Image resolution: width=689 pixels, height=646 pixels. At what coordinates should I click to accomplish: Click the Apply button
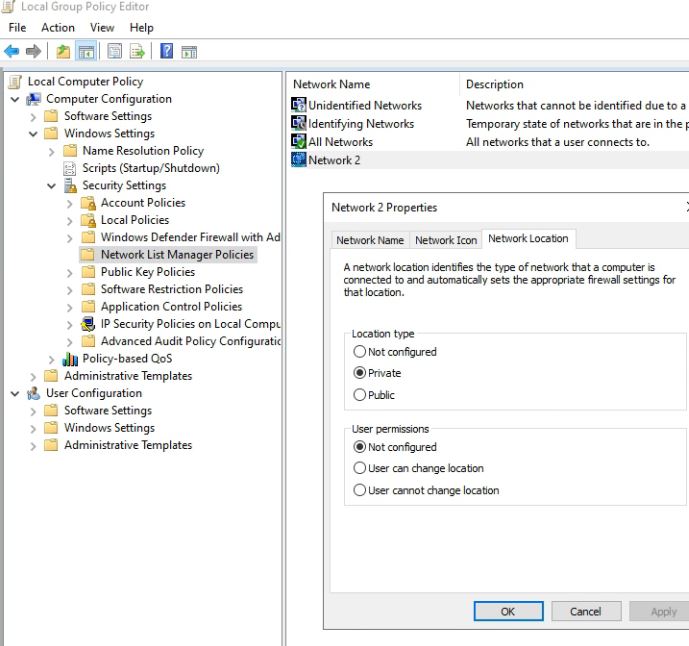(661, 611)
